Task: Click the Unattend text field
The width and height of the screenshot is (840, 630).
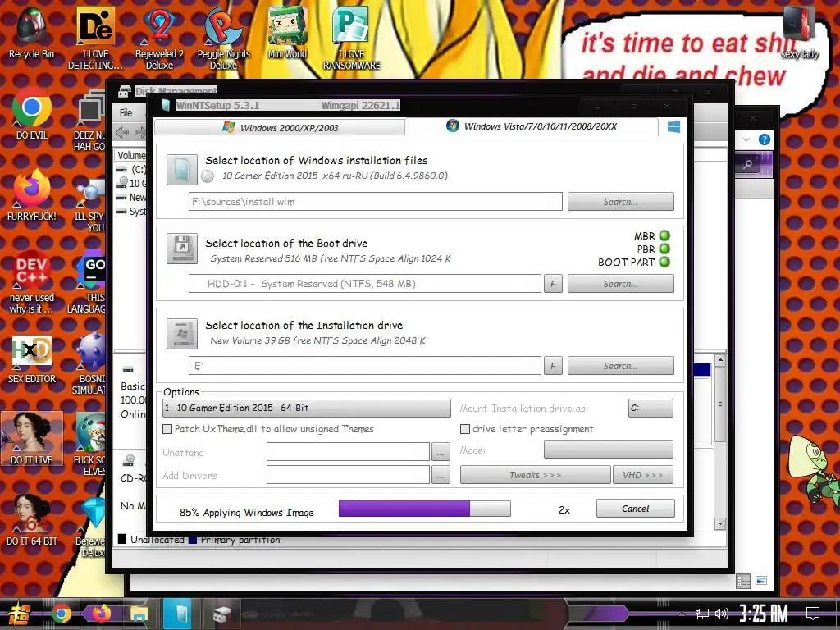Action: 348,452
